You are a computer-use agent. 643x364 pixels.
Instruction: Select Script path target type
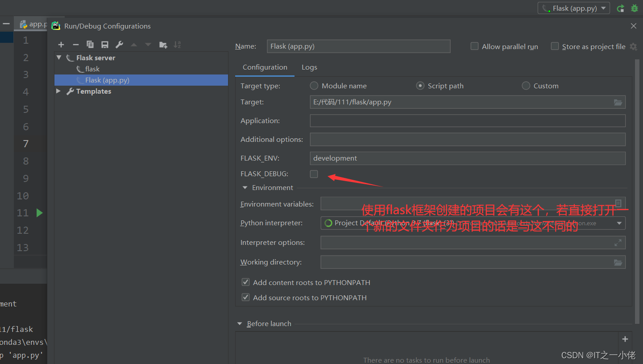[420, 86]
